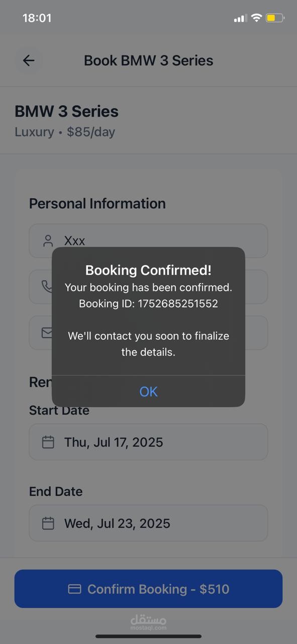Click the envelope icon in email field
Image resolution: width=297 pixels, height=644 pixels.
[x=47, y=333]
